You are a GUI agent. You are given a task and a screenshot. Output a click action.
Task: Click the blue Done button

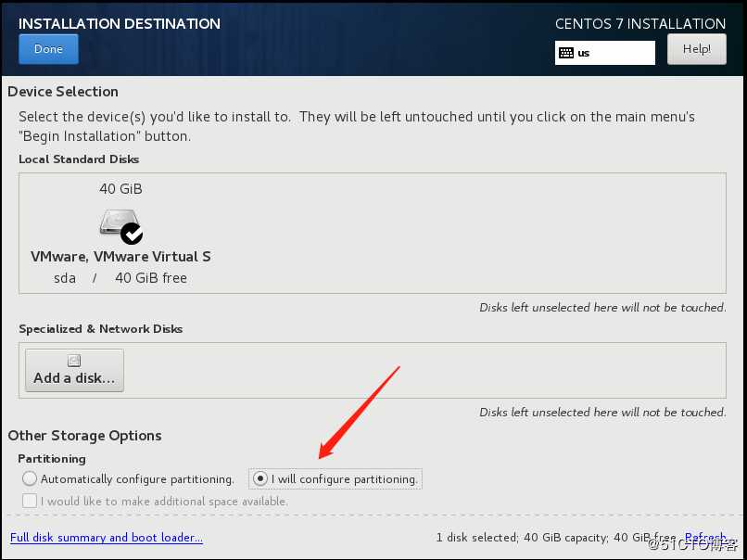pos(48,49)
